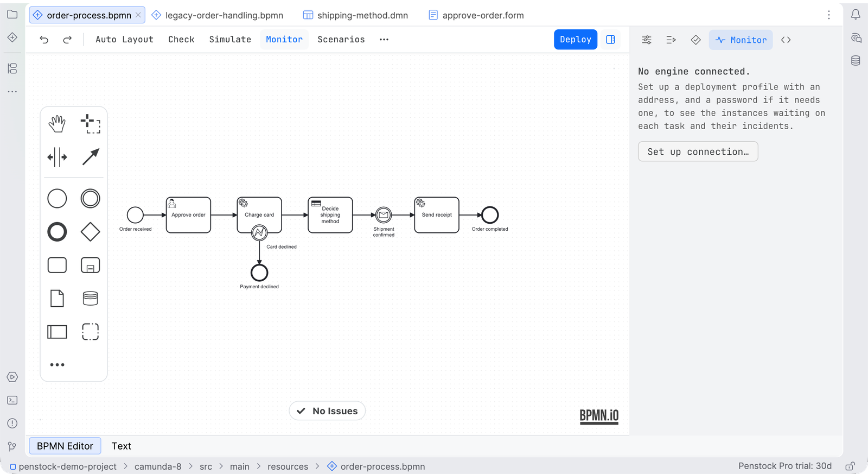Open the terminal tool window
868x474 pixels.
tap(12, 400)
